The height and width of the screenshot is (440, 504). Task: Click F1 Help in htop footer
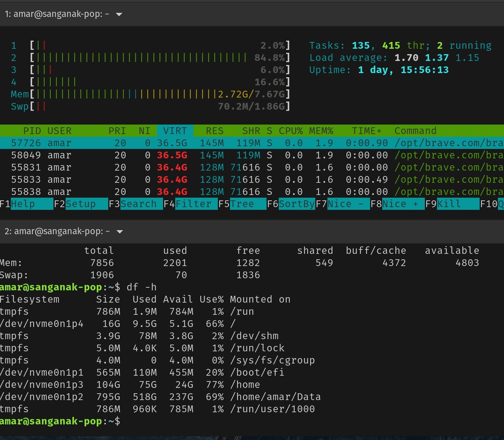coord(27,204)
